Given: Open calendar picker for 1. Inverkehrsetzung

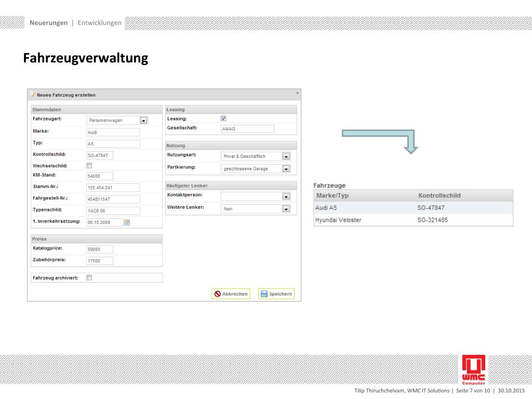Looking at the screenshot, I should (x=127, y=222).
